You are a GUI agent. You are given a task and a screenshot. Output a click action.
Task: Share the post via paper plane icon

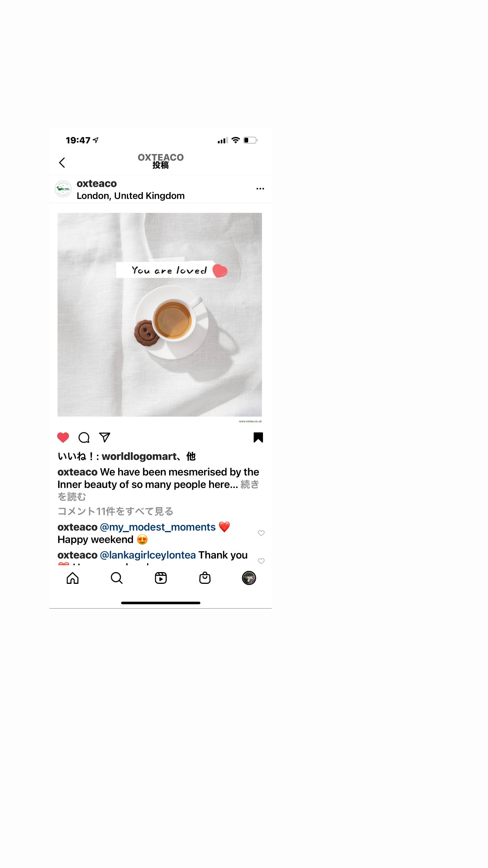pyautogui.click(x=105, y=437)
